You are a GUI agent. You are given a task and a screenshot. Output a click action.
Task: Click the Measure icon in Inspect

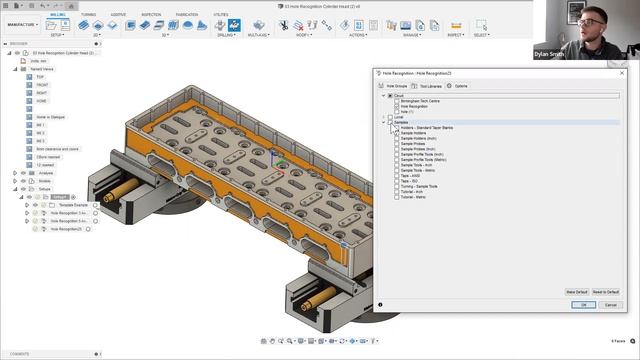point(456,25)
